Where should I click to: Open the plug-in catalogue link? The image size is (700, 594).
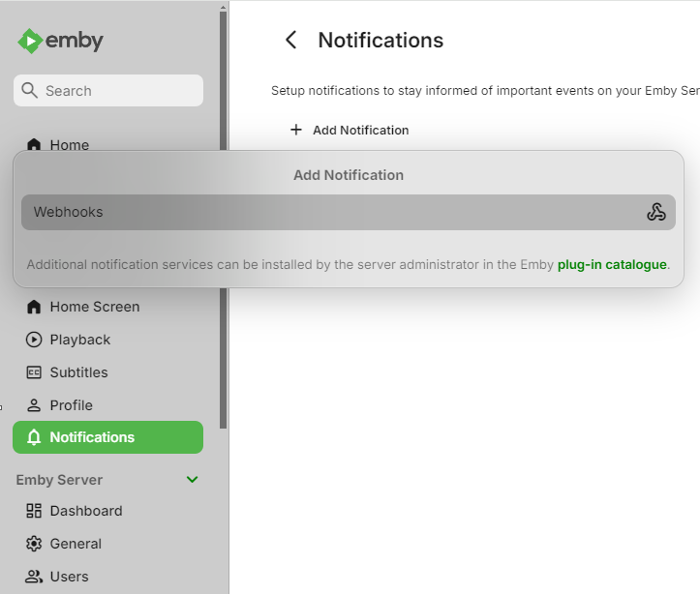[x=612, y=264]
